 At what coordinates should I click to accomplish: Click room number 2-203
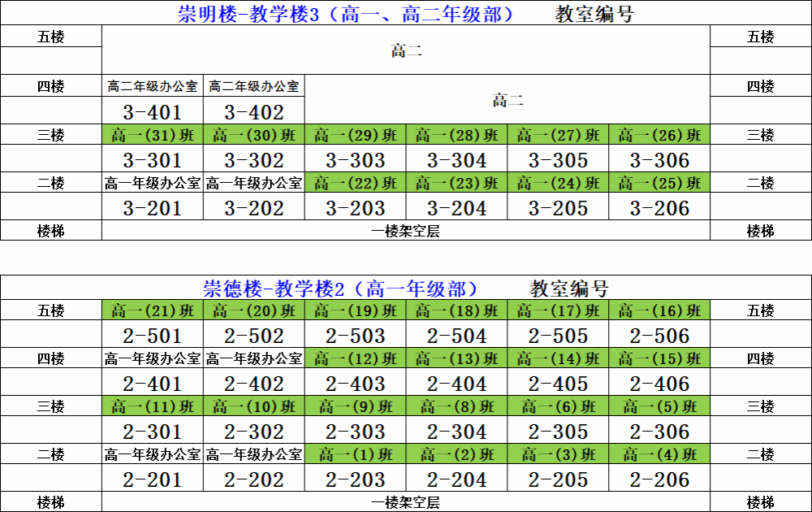tap(356, 479)
